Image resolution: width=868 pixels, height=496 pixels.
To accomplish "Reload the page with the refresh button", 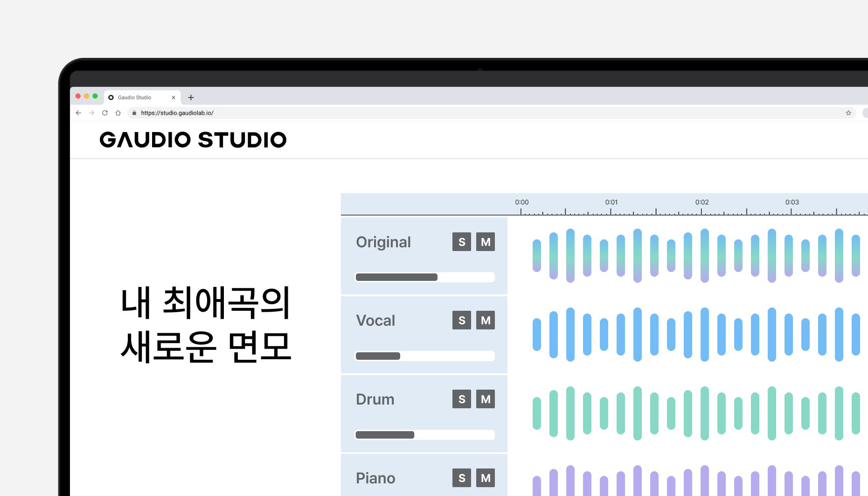I will click(x=104, y=112).
